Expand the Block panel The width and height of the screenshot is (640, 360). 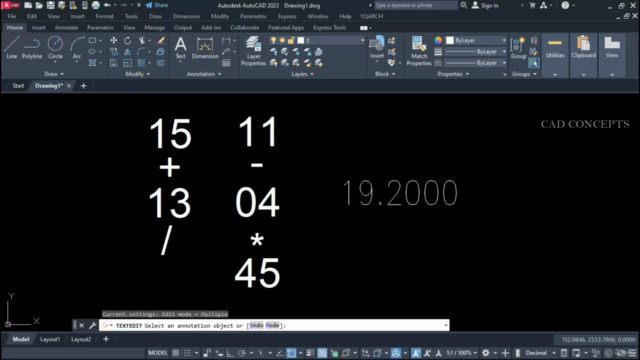click(x=385, y=74)
